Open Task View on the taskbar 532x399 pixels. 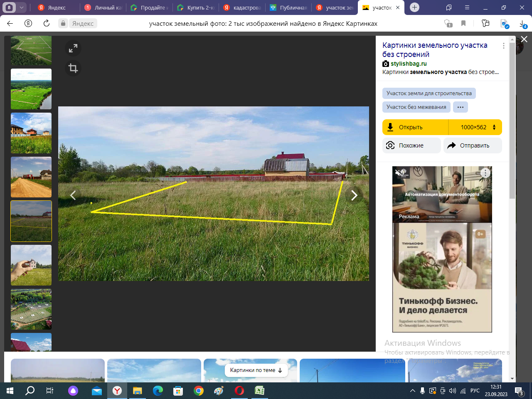tap(50, 391)
